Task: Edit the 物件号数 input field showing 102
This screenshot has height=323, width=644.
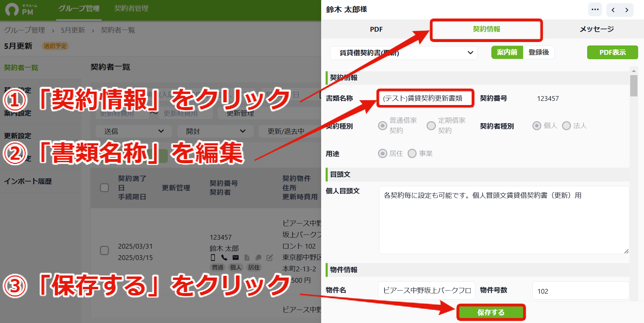Action: [581, 291]
